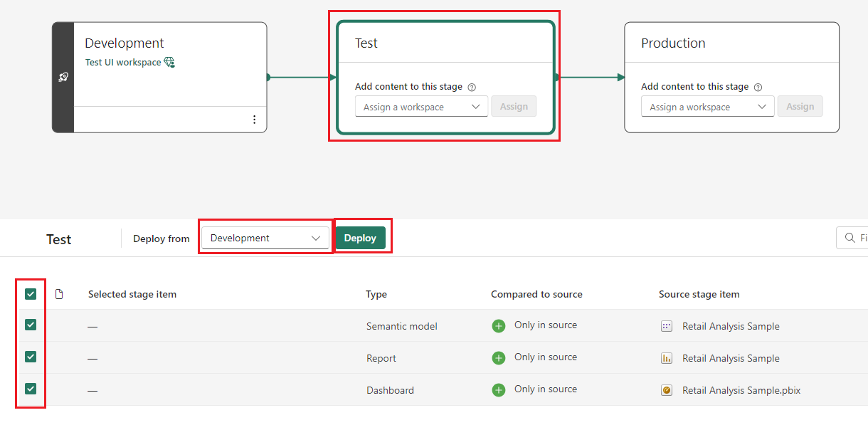This screenshot has width=868, height=430.
Task: Click Assign button in Test stage
Action: (x=514, y=107)
